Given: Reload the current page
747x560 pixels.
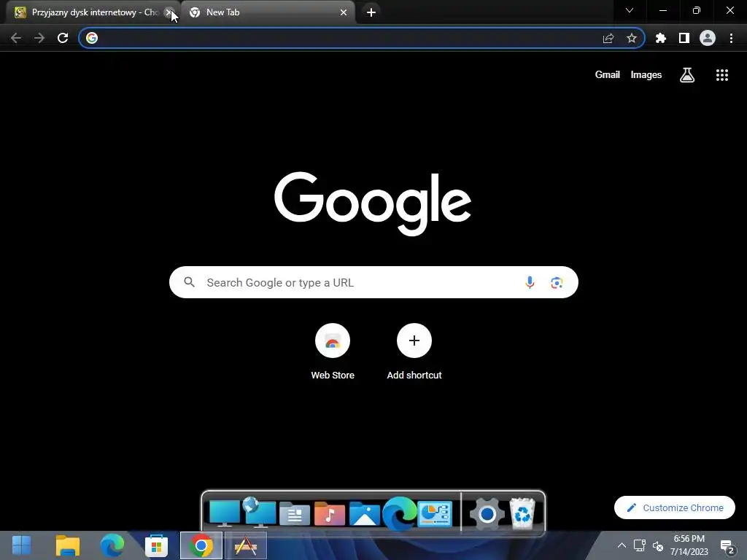Looking at the screenshot, I should (63, 38).
